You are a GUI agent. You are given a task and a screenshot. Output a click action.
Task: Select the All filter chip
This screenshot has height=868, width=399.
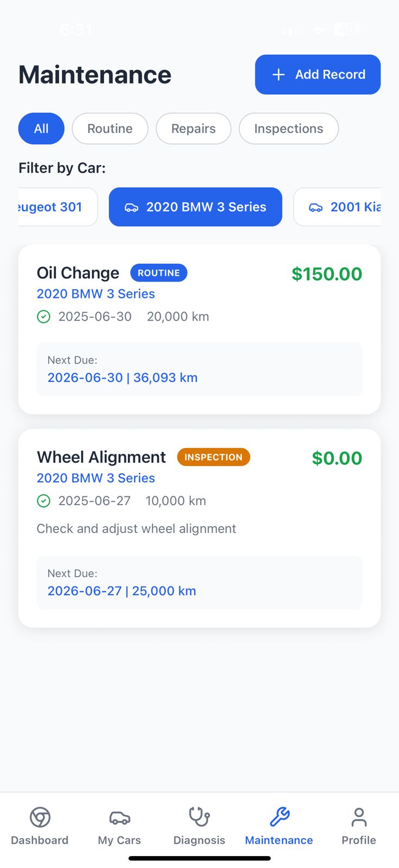41,129
